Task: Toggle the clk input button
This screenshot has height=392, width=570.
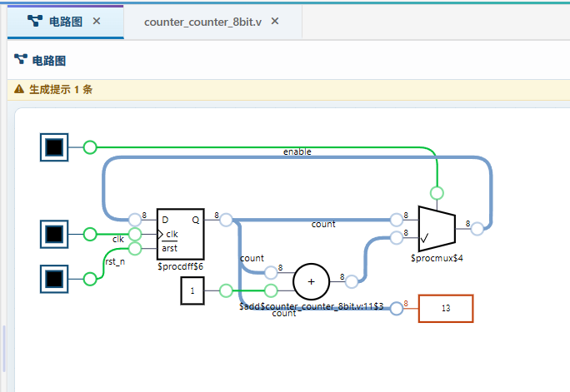Action: coord(54,234)
